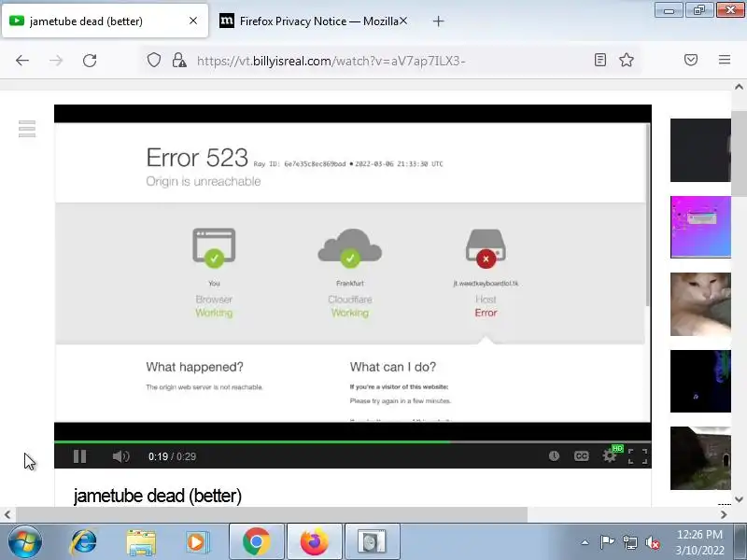
Task: Click the horizontal scrollbar left arrow
Action: [7, 515]
